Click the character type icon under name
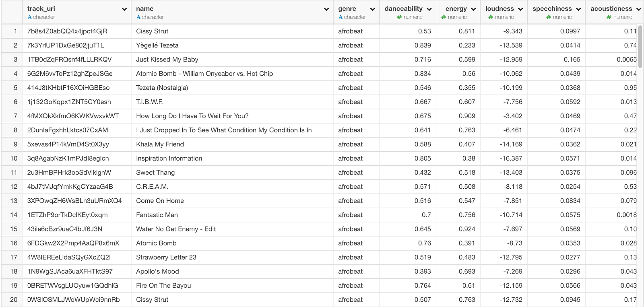Image resolution: width=644 pixels, height=307 pixels. pyautogui.click(x=138, y=17)
